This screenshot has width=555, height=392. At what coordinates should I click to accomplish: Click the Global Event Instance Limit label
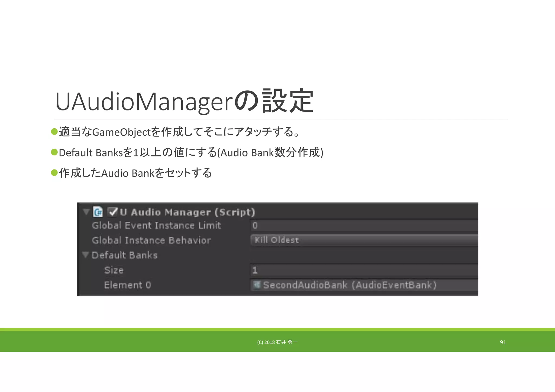pos(156,226)
